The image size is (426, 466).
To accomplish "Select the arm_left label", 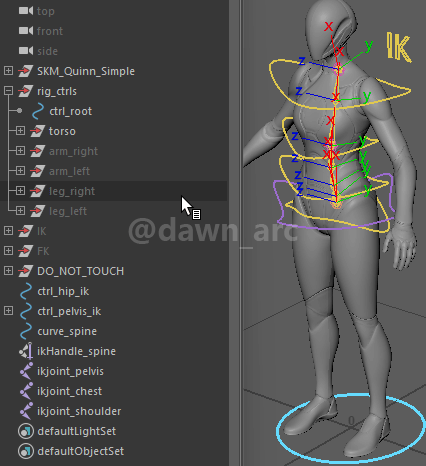I will (x=69, y=171).
